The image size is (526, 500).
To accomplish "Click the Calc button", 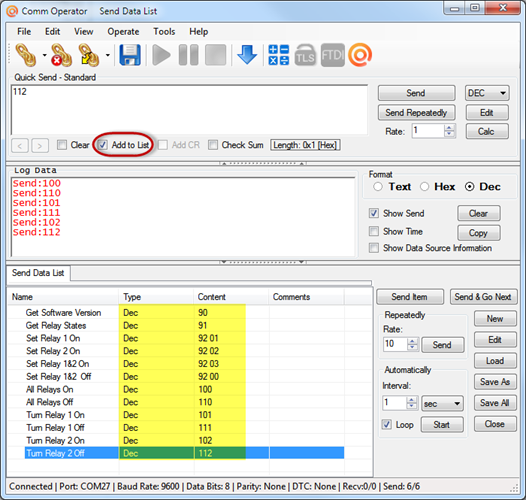I will 487,131.
